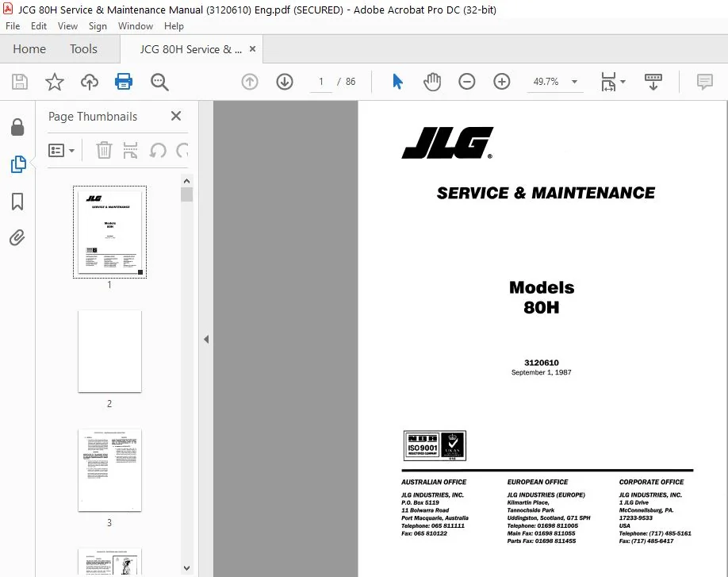Click the 'CORPORATE OFFICE' heading
Screen dimensions: 728x577
click(651, 482)
